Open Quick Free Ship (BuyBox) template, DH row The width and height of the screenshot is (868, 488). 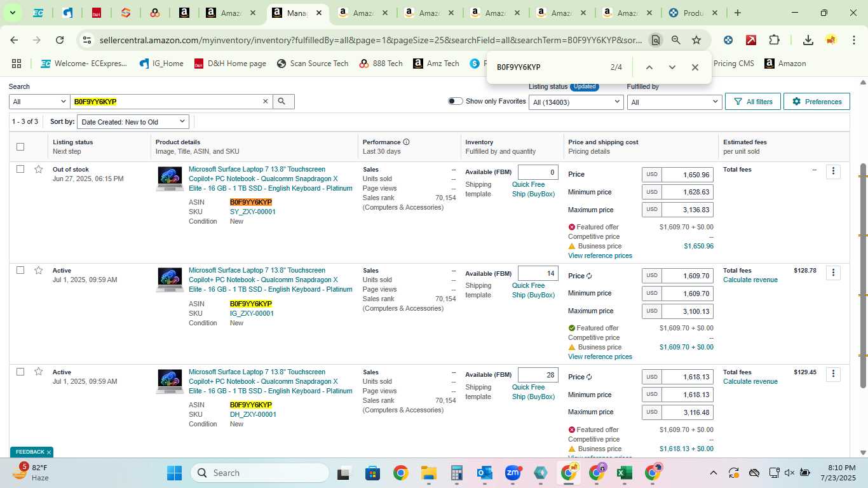533,392
